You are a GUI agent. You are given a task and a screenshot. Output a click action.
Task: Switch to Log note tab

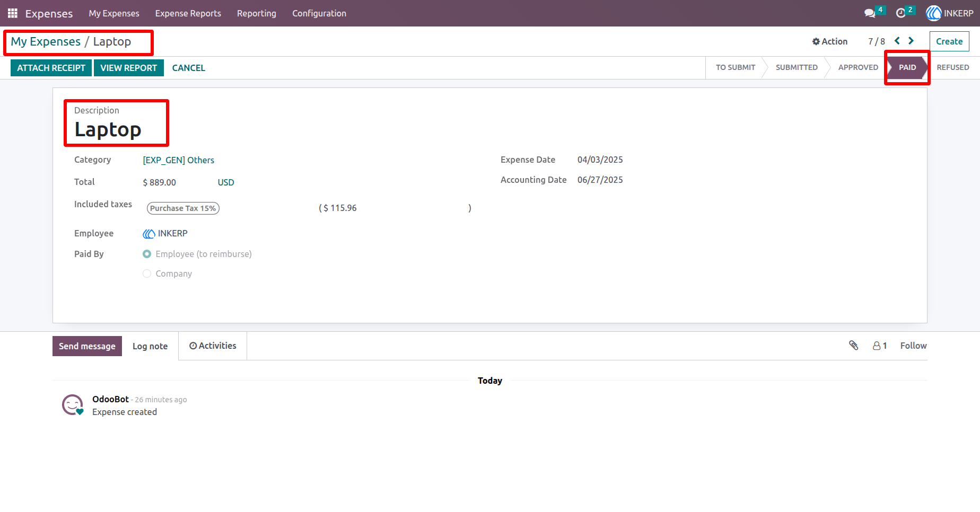tap(150, 346)
